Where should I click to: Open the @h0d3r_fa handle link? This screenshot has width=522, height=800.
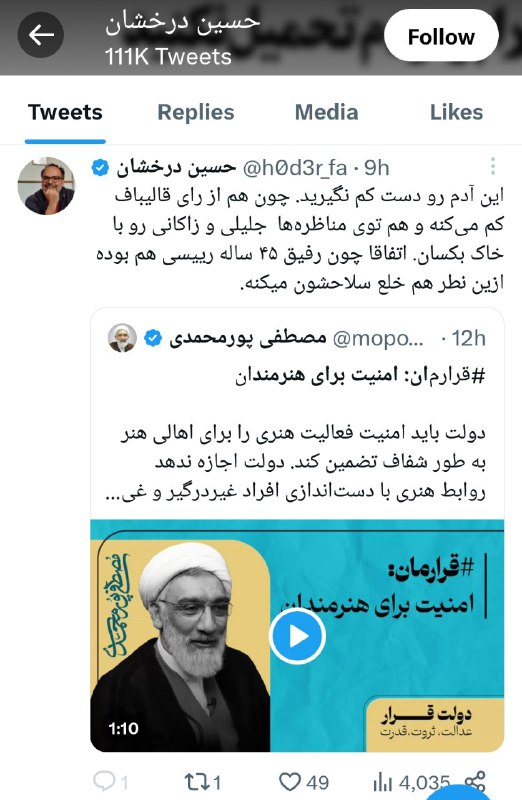coord(295,167)
